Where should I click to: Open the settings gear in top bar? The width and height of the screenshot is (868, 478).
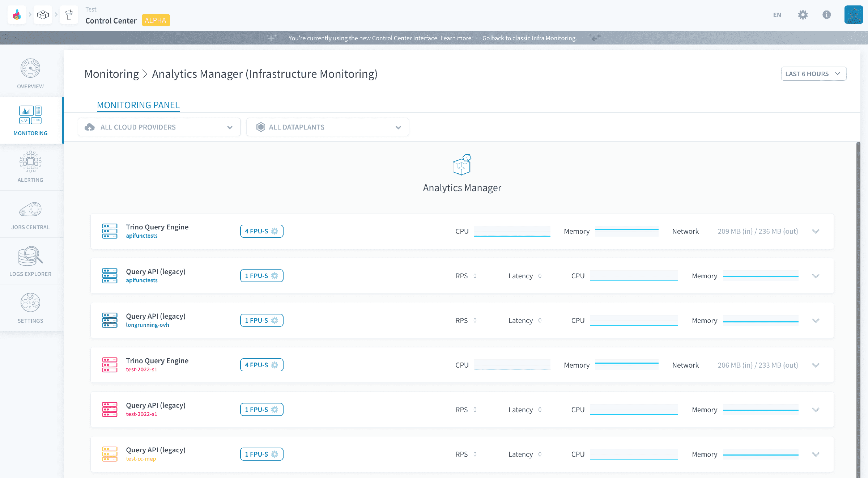(803, 15)
